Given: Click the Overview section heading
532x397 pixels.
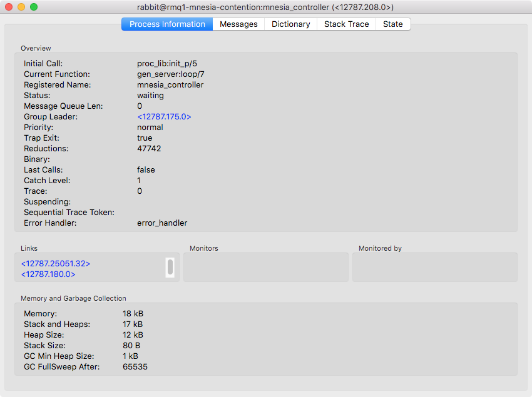Looking at the screenshot, I should (x=36, y=48).
